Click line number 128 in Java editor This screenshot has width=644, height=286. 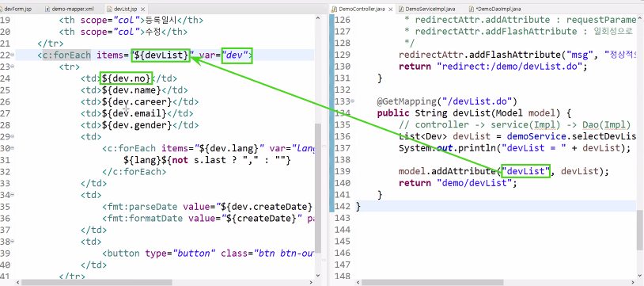pos(342,44)
